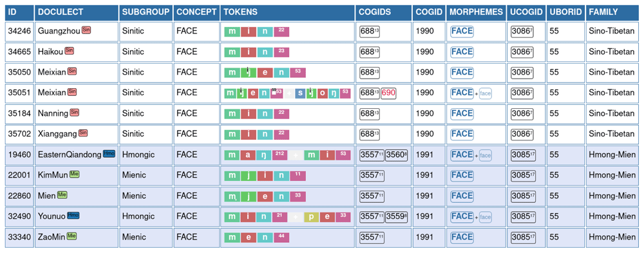Click the Sin badge next to Haikou
Viewport: 644px width, 253px height.
pos(70,50)
